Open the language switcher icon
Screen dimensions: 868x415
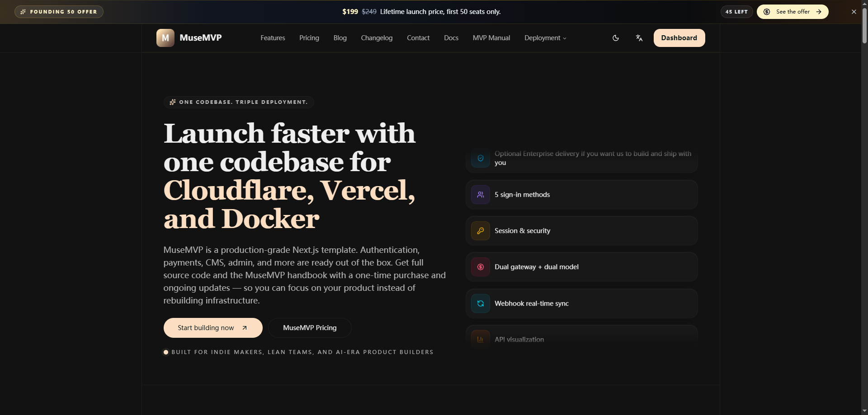pos(639,38)
